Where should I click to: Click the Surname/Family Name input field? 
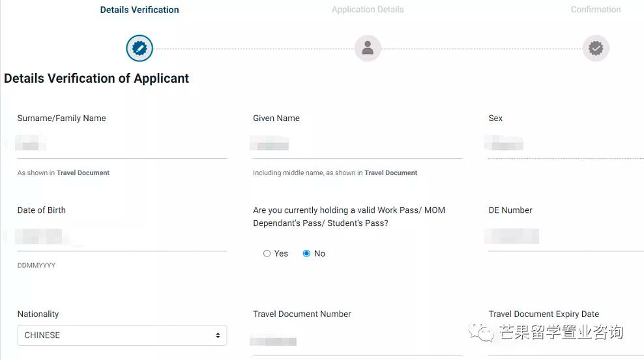pos(122,145)
